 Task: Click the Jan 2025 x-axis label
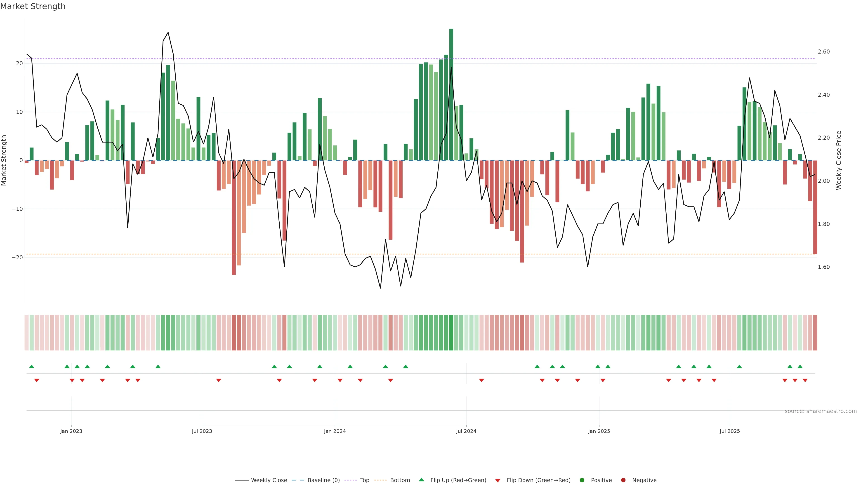pos(599,431)
